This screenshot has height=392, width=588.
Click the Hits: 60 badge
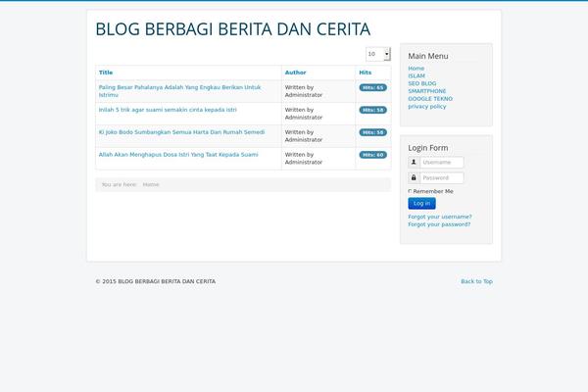(x=372, y=155)
